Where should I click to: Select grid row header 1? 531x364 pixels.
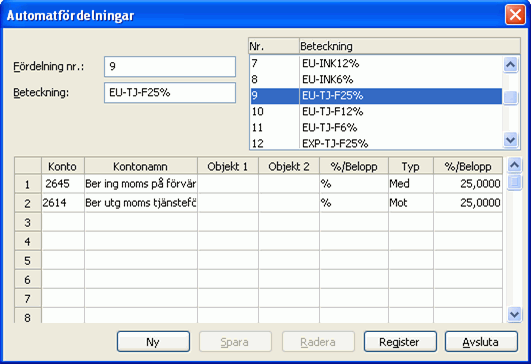tap(28, 184)
